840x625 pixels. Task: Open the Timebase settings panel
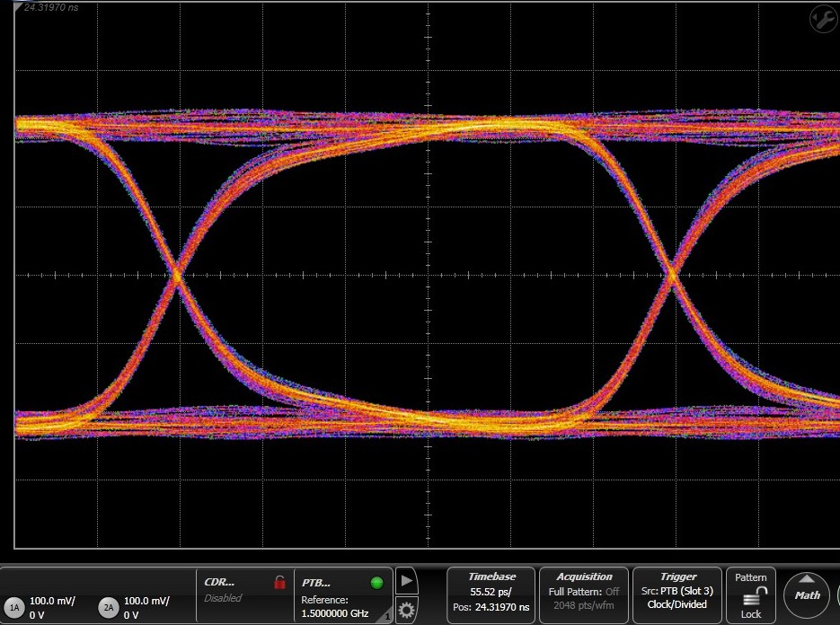(491, 594)
